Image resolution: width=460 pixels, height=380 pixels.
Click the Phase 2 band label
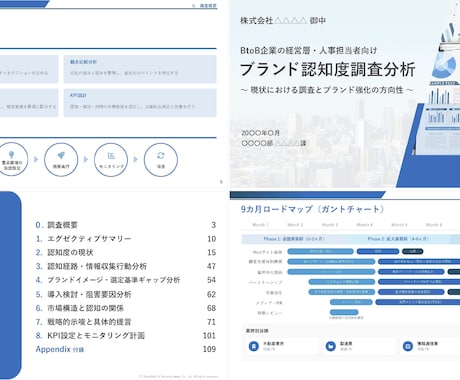[x=398, y=239]
